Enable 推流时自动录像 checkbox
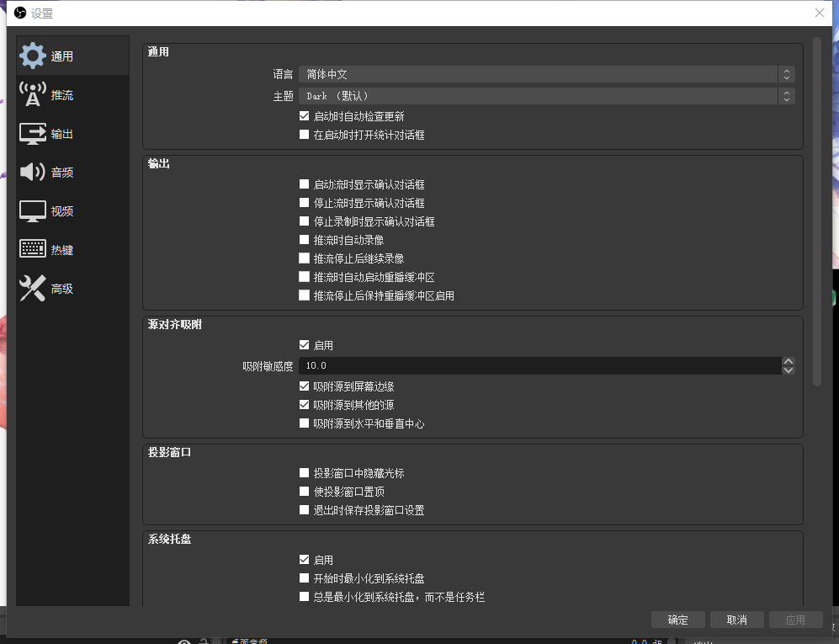 point(305,240)
